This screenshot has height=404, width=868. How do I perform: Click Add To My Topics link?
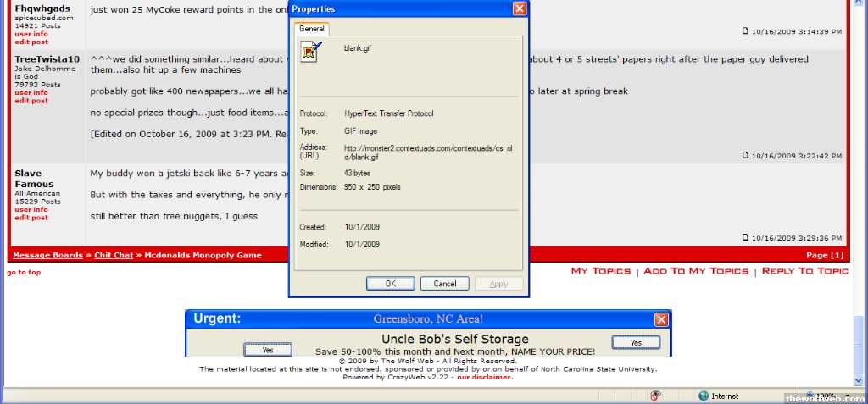(x=696, y=271)
